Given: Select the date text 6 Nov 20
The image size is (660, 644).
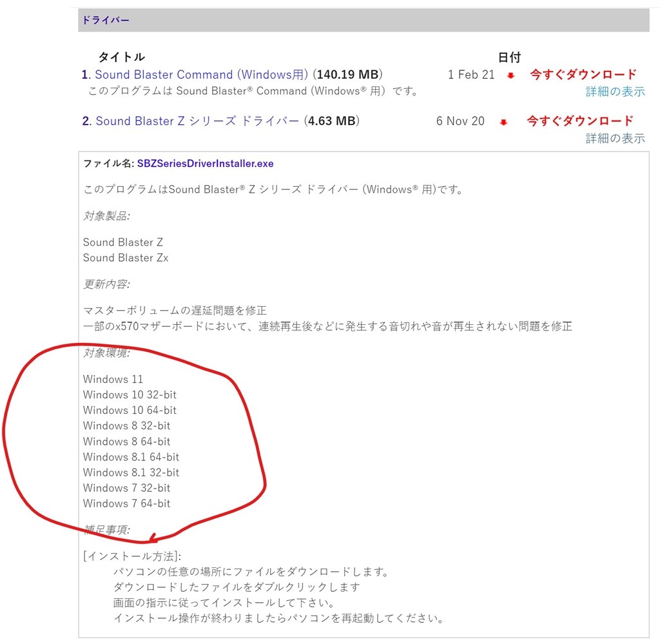Looking at the screenshot, I should (x=460, y=121).
